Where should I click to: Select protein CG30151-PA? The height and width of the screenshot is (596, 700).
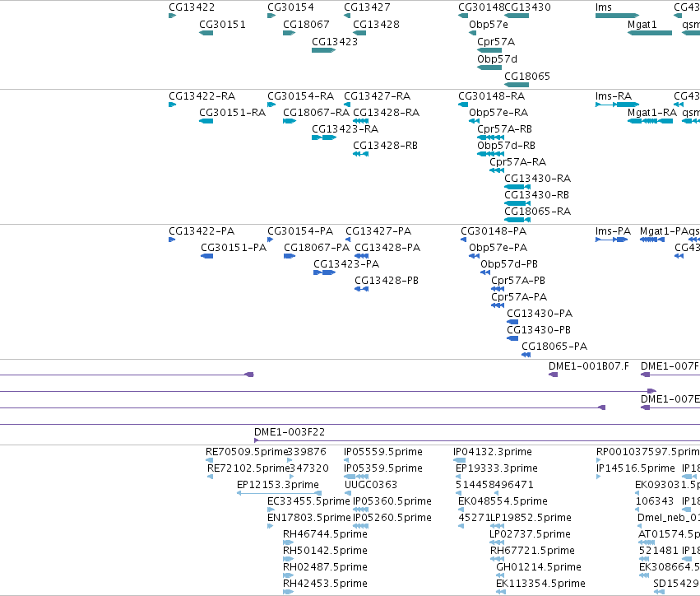[x=206, y=257]
